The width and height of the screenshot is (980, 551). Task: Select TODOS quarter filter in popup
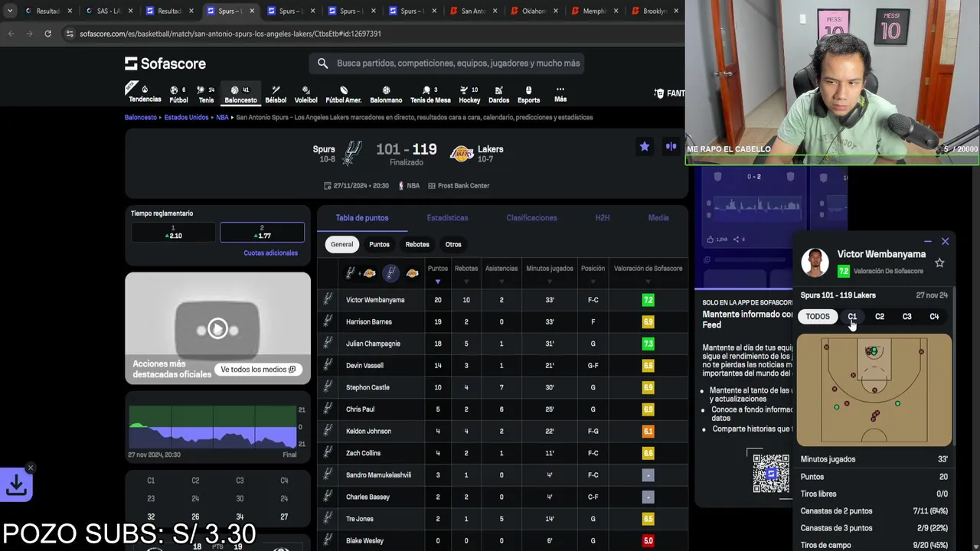pyautogui.click(x=818, y=317)
